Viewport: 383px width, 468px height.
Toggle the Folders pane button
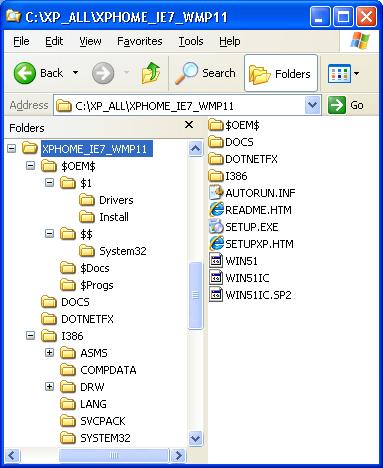click(x=281, y=73)
